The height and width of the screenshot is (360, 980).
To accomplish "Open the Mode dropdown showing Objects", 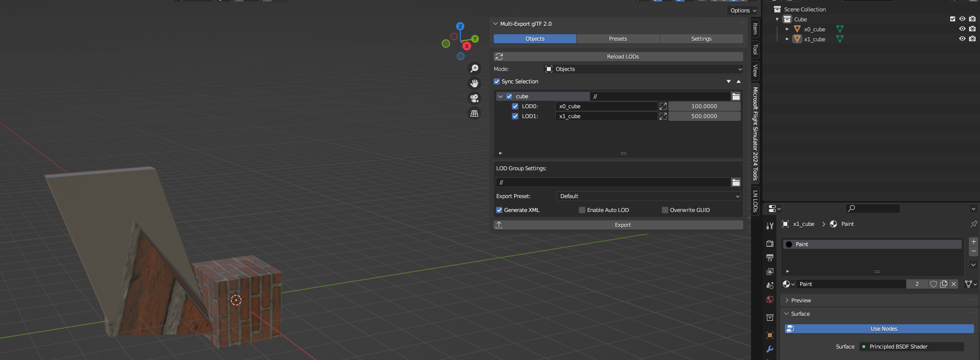I will pyautogui.click(x=643, y=69).
